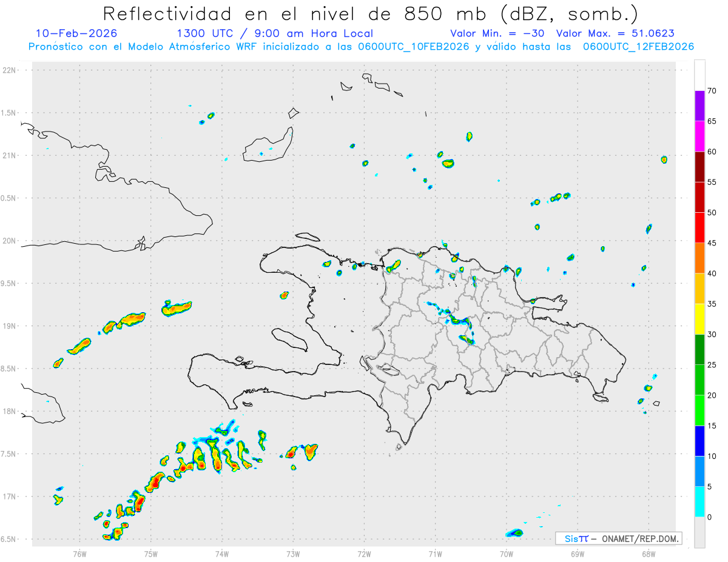Image resolution: width=728 pixels, height=562 pixels.
Task: Click the magenta 60-65 dBZ legend swatch
Action: [699, 136]
